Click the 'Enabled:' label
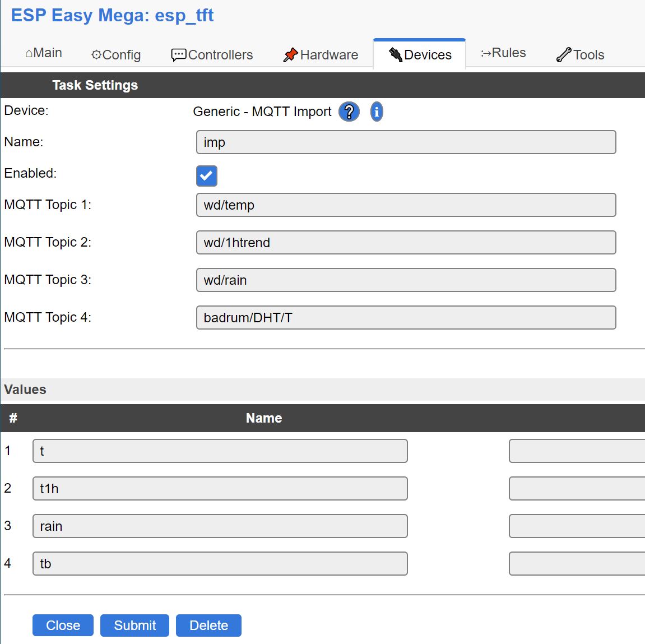 tap(30, 173)
